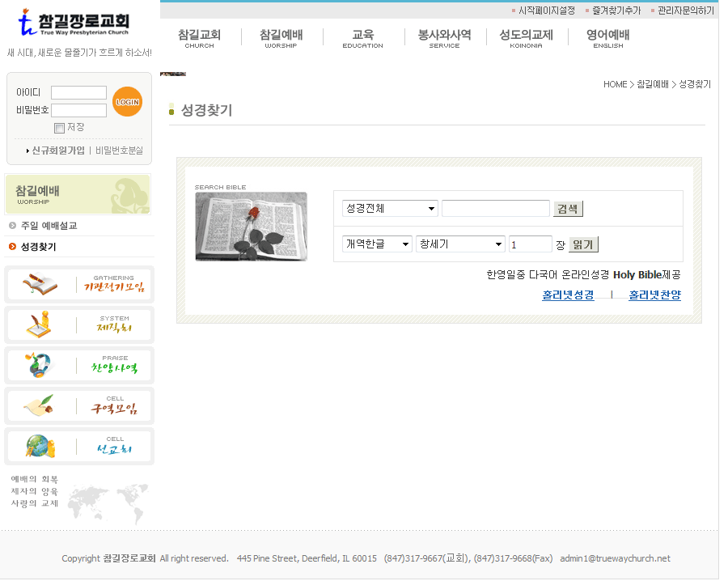Click the 읽기 read button
The image size is (728, 581).
[583, 244]
